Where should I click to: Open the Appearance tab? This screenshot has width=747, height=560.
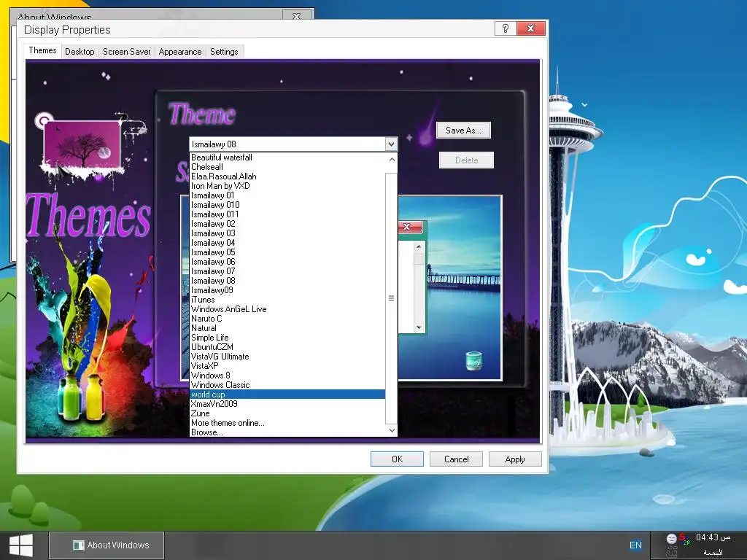(180, 52)
